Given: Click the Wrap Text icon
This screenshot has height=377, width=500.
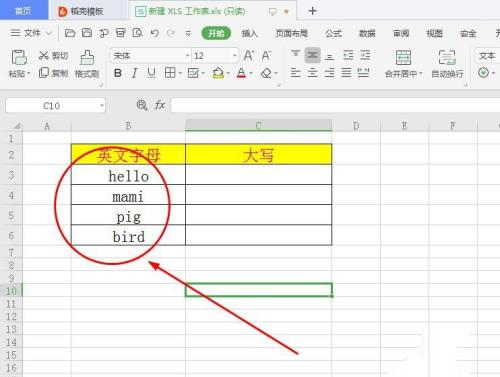Looking at the screenshot, I should 447,58.
